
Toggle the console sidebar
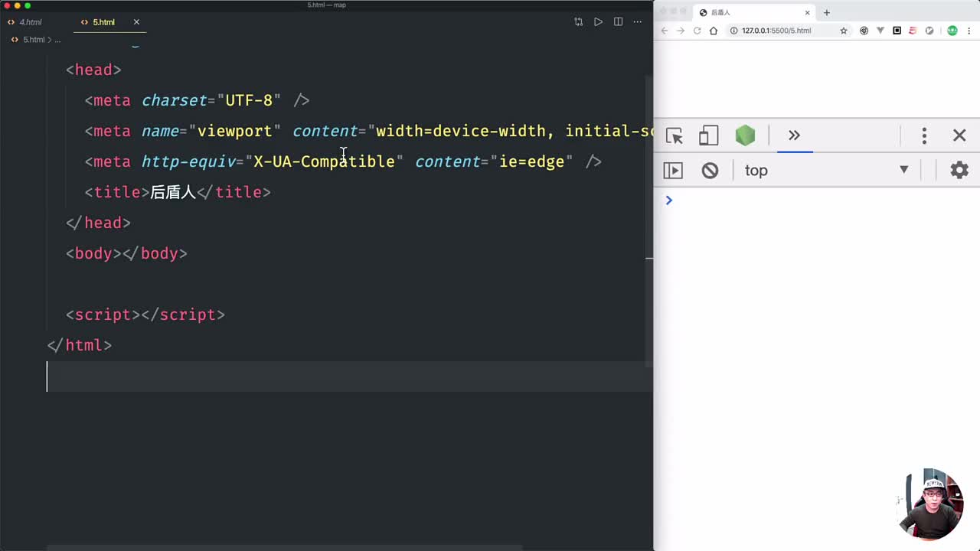(x=673, y=170)
